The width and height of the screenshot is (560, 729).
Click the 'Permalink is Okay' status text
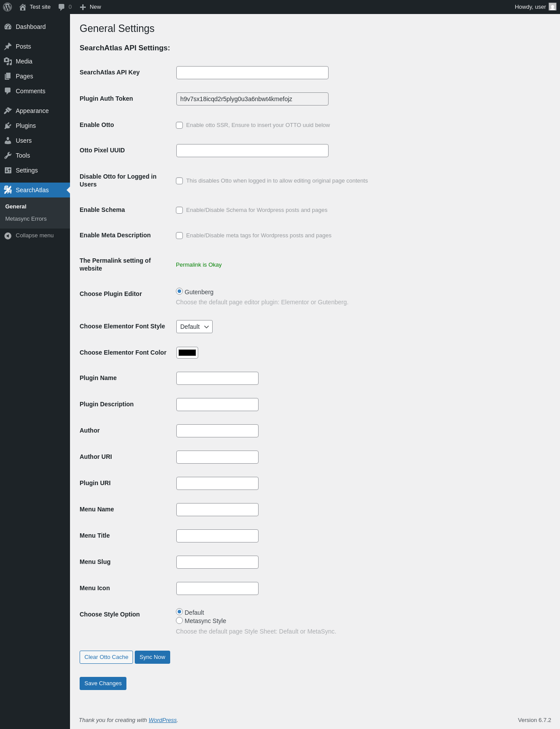pos(199,265)
